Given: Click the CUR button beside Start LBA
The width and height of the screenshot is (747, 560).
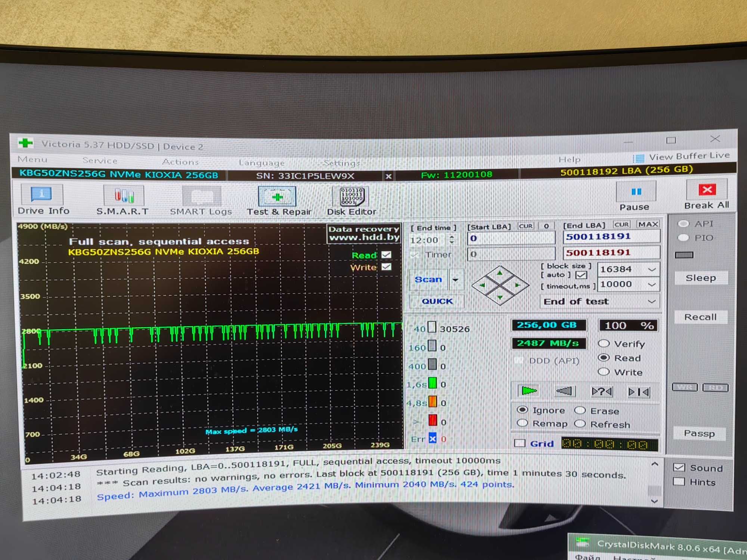Looking at the screenshot, I should click(x=526, y=226).
